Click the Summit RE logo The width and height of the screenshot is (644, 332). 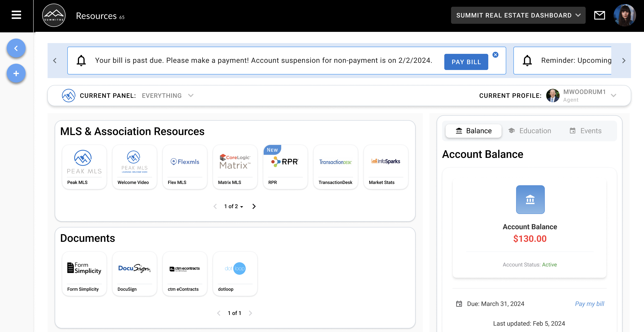coord(54,15)
